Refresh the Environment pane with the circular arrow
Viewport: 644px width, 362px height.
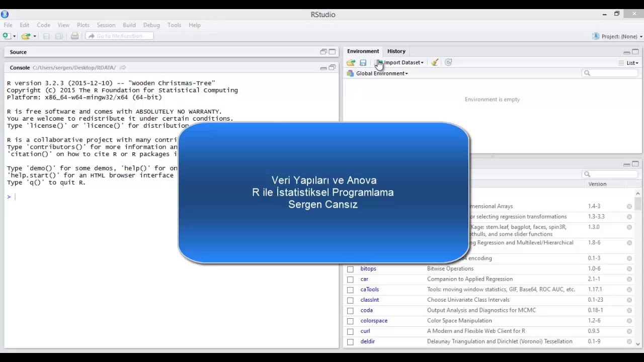(448, 63)
